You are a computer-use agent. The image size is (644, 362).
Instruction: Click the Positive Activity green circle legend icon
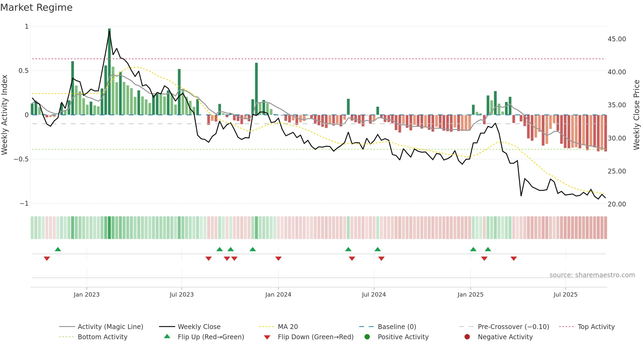click(x=367, y=337)
